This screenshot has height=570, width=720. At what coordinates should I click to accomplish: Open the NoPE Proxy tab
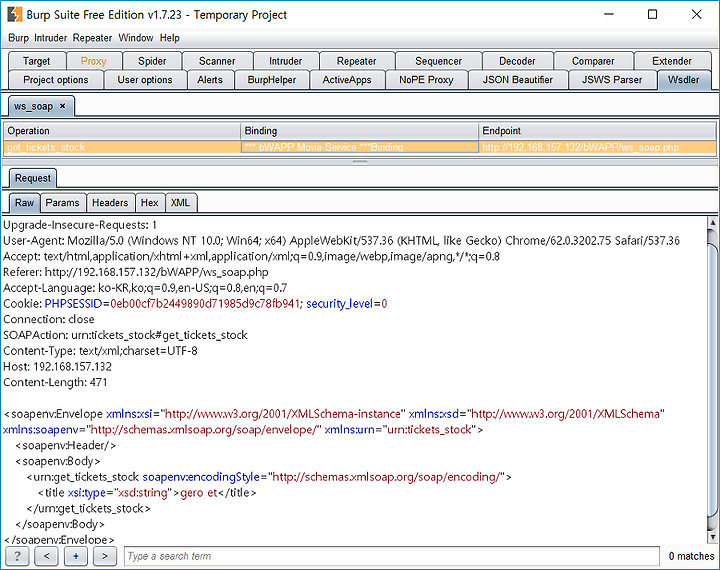tap(426, 80)
